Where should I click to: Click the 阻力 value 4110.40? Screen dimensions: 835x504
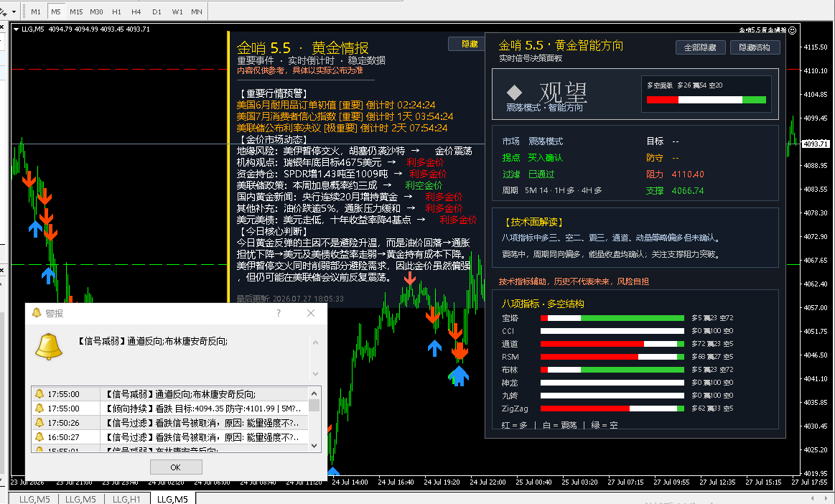point(688,174)
